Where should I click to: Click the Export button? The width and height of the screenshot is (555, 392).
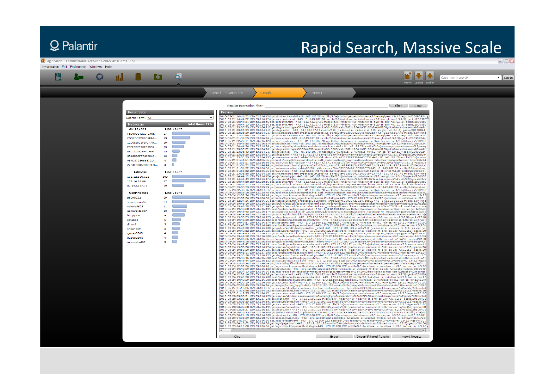(335, 336)
